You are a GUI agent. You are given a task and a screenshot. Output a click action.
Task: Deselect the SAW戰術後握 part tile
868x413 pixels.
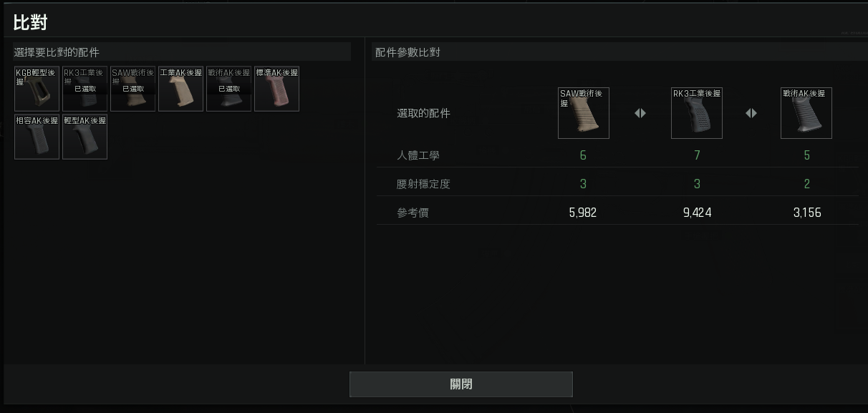tap(132, 89)
